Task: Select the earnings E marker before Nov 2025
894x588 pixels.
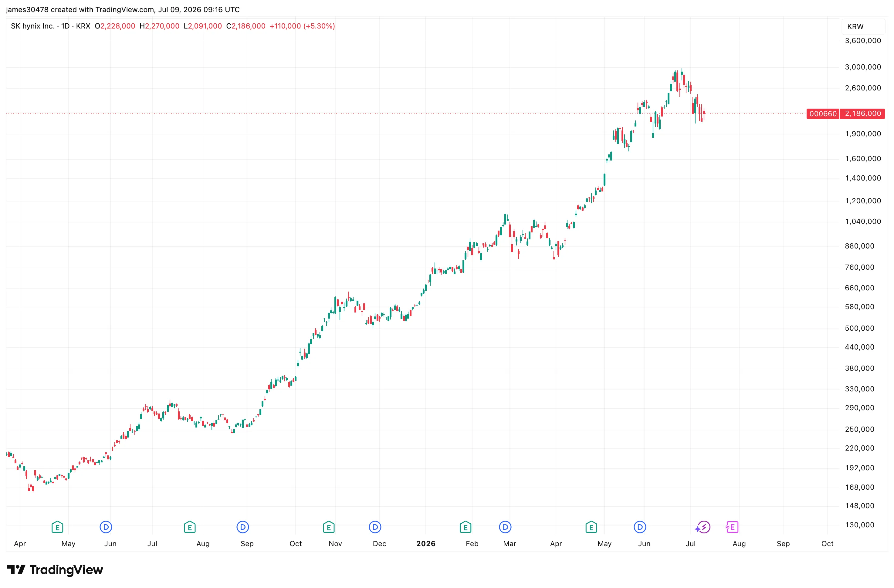Action: click(x=329, y=527)
